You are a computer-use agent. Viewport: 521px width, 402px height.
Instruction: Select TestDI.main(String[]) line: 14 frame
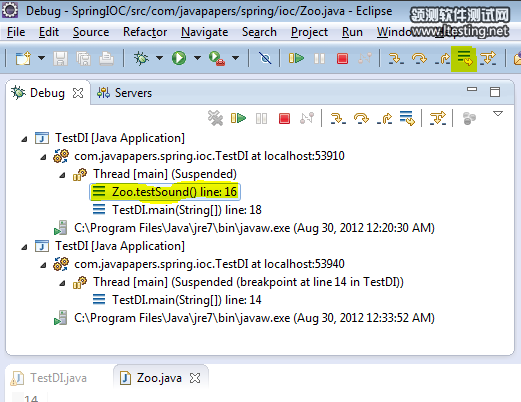pos(177,300)
